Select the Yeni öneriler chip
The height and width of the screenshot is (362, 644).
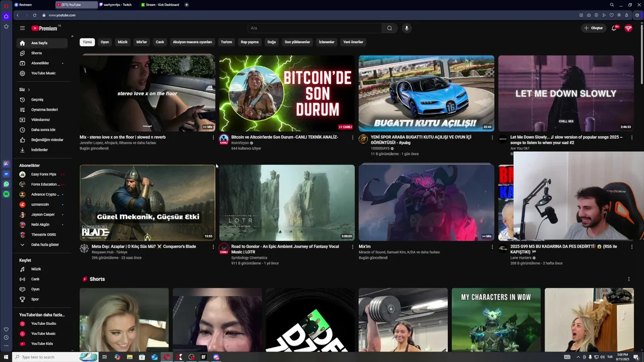click(x=353, y=42)
